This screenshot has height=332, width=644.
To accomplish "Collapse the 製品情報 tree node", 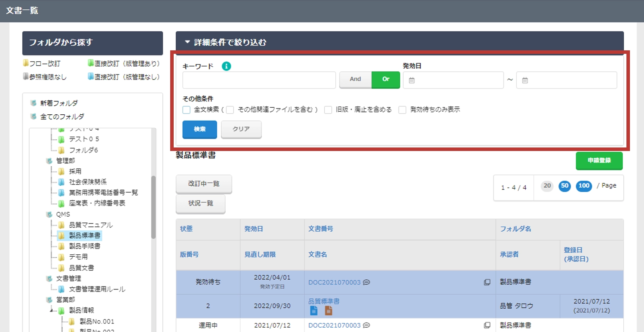I will coord(52,311).
